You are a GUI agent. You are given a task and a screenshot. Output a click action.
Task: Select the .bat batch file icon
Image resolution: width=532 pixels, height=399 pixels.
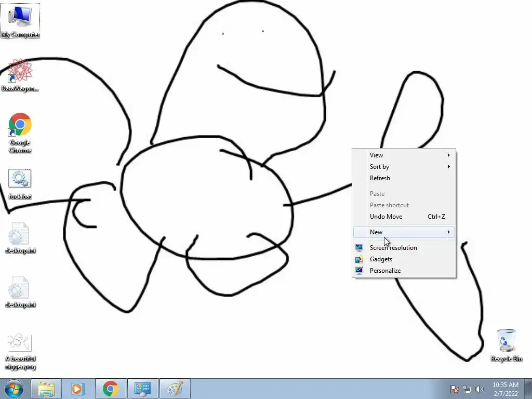20,184
